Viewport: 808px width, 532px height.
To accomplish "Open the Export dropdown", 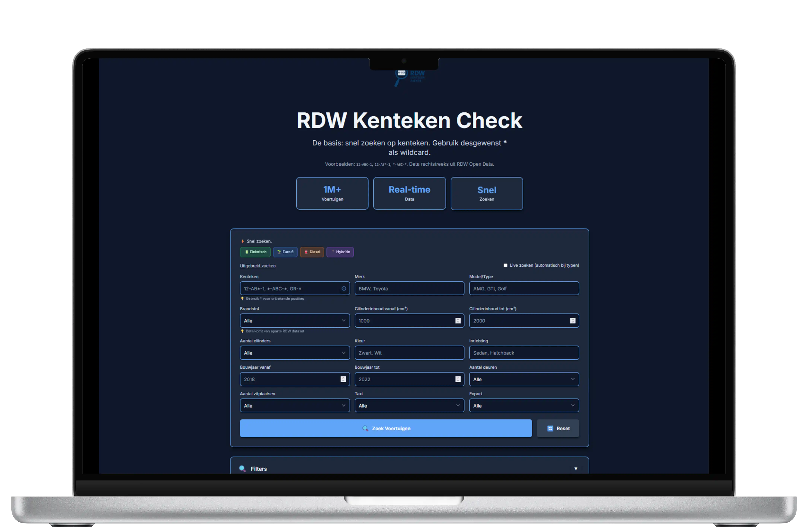I will (524, 406).
